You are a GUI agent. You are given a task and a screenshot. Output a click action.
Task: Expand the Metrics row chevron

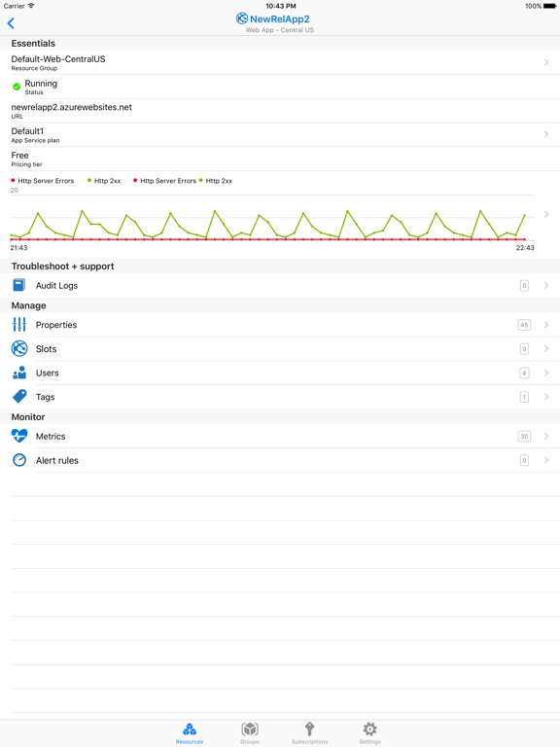546,436
